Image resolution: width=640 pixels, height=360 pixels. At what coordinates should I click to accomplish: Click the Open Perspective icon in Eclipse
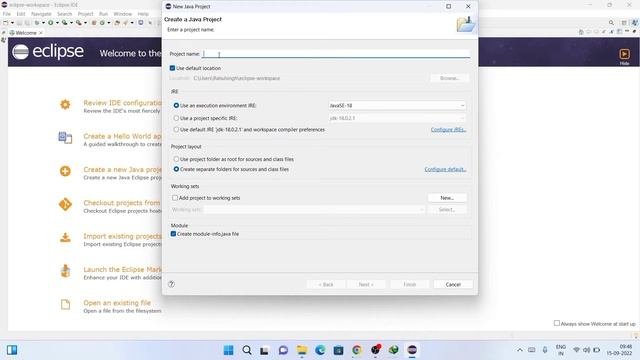click(624, 23)
